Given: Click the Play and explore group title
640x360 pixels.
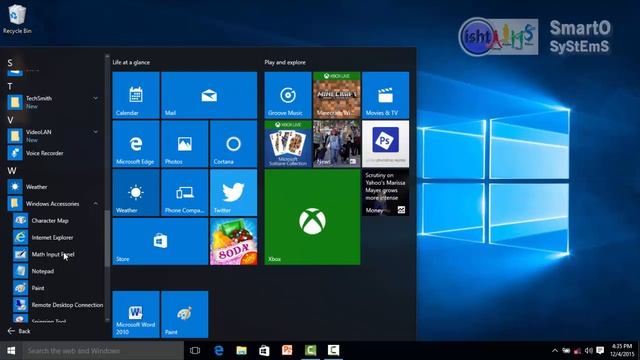Looking at the screenshot, I should (x=285, y=62).
